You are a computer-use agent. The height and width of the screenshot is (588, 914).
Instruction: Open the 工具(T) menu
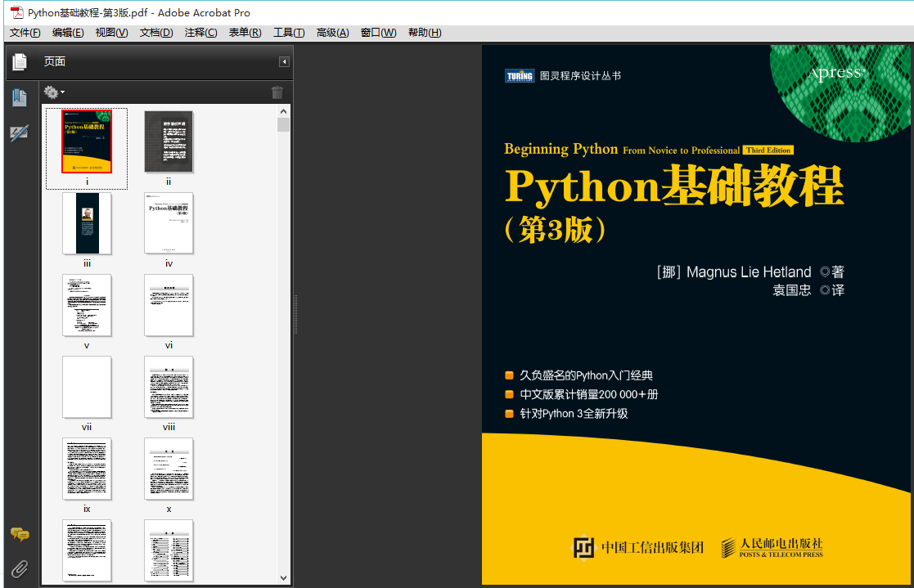tap(289, 33)
